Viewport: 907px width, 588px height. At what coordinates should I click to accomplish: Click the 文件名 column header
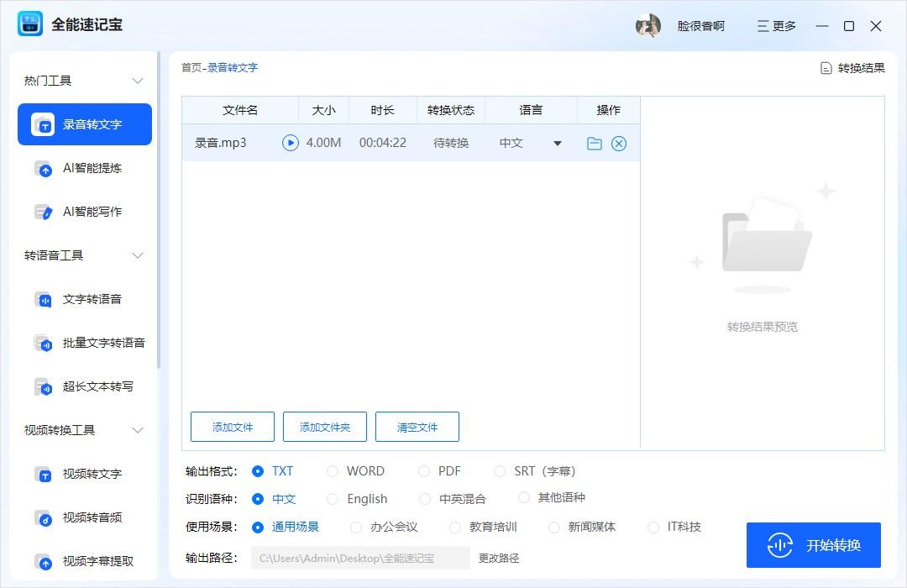point(240,110)
